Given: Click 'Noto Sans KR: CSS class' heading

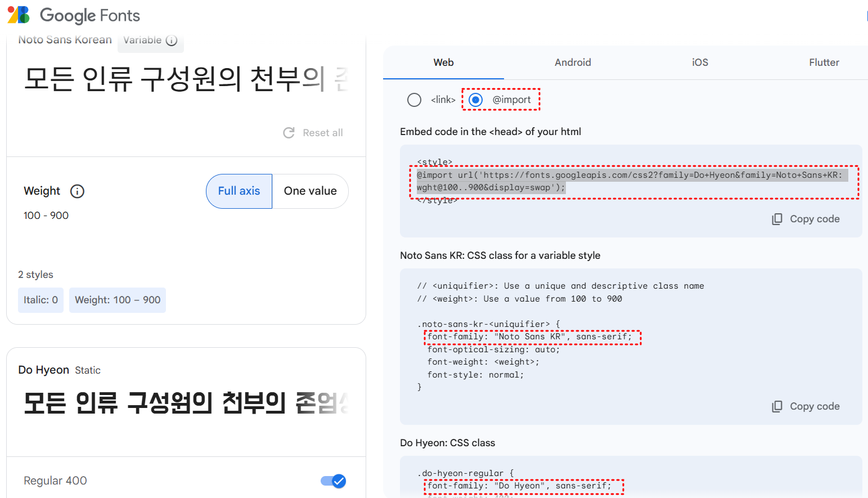Looking at the screenshot, I should coord(500,255).
